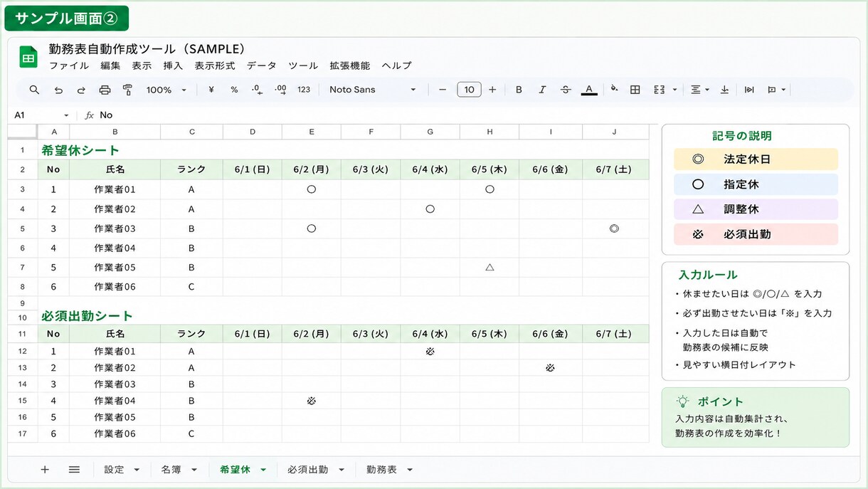Screen dimensions: 868x489
Task: Open the text color picker
Action: [588, 90]
